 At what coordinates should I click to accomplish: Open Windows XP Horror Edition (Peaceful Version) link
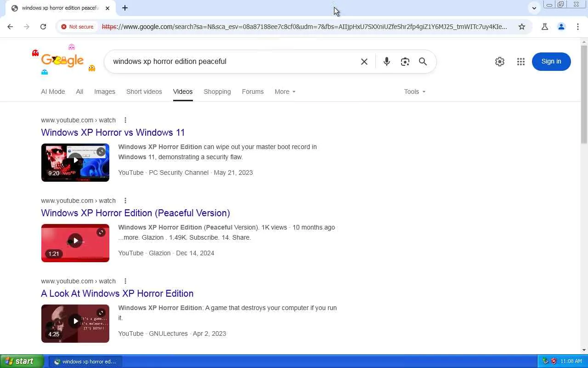[136, 213]
